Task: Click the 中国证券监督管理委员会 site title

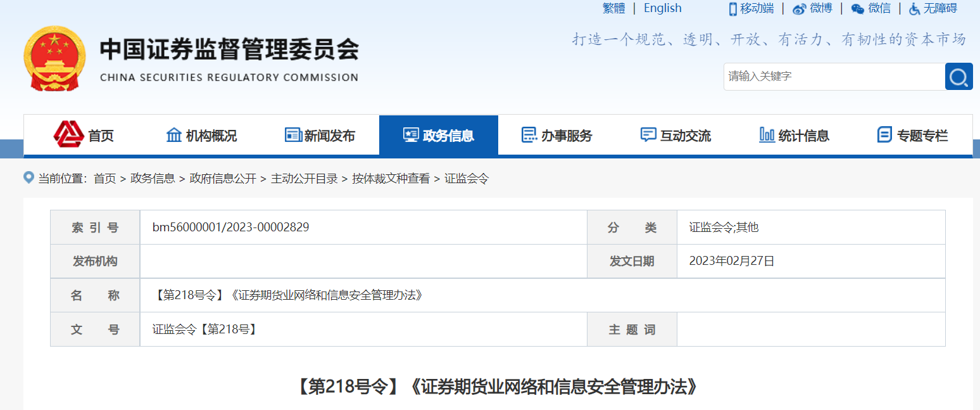Action: click(229, 49)
